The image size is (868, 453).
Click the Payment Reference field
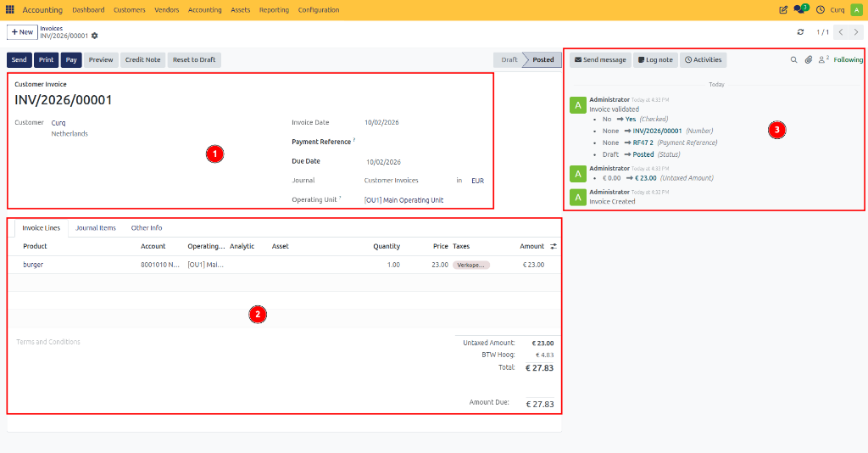pyautogui.click(x=424, y=142)
